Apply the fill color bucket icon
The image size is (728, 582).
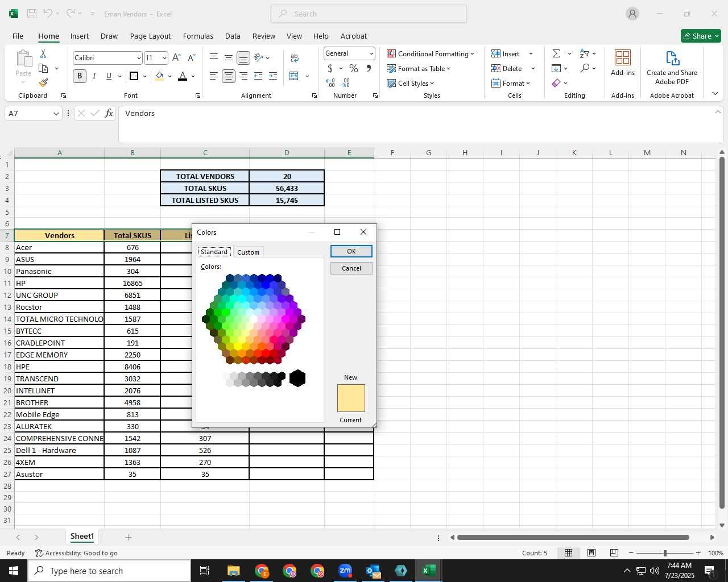click(159, 76)
